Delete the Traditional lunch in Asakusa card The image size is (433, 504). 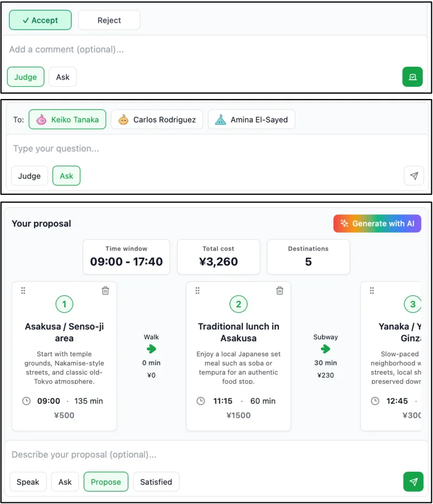280,291
